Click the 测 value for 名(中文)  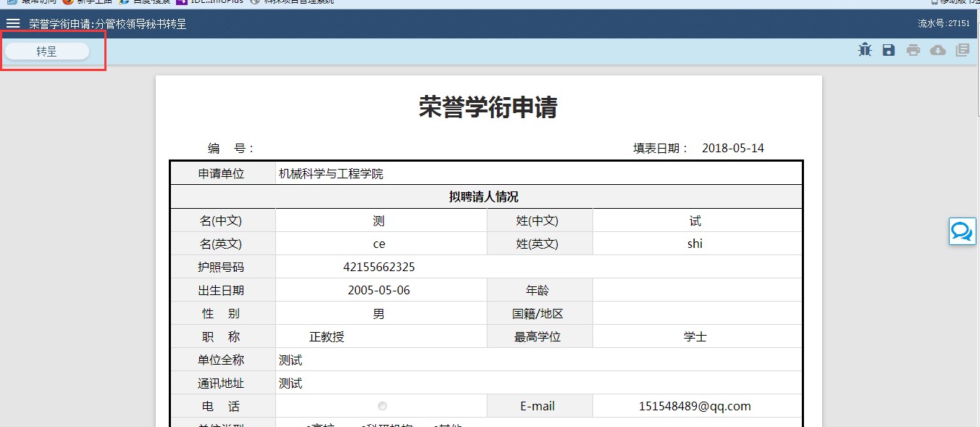(x=379, y=220)
